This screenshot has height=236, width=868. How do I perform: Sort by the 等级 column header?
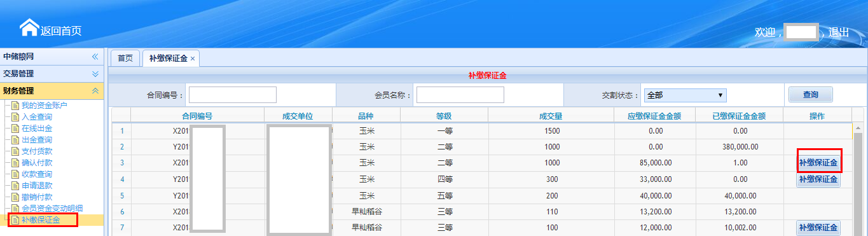pyautogui.click(x=444, y=116)
